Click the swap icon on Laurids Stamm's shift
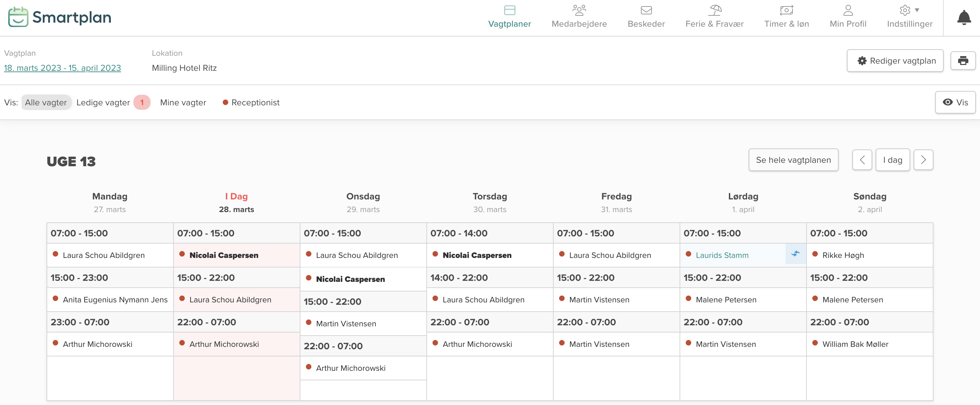This screenshot has height=405, width=980. point(796,254)
